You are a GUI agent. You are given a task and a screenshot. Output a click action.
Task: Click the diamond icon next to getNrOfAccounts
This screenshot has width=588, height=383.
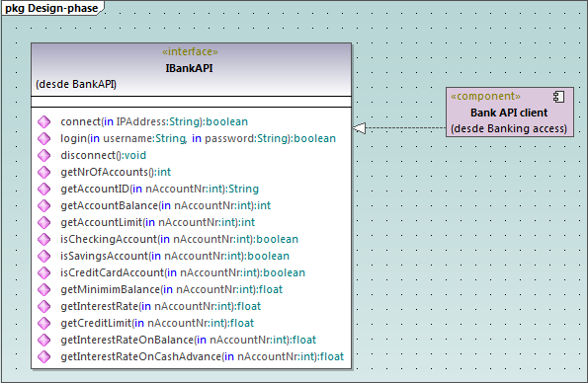[43, 172]
